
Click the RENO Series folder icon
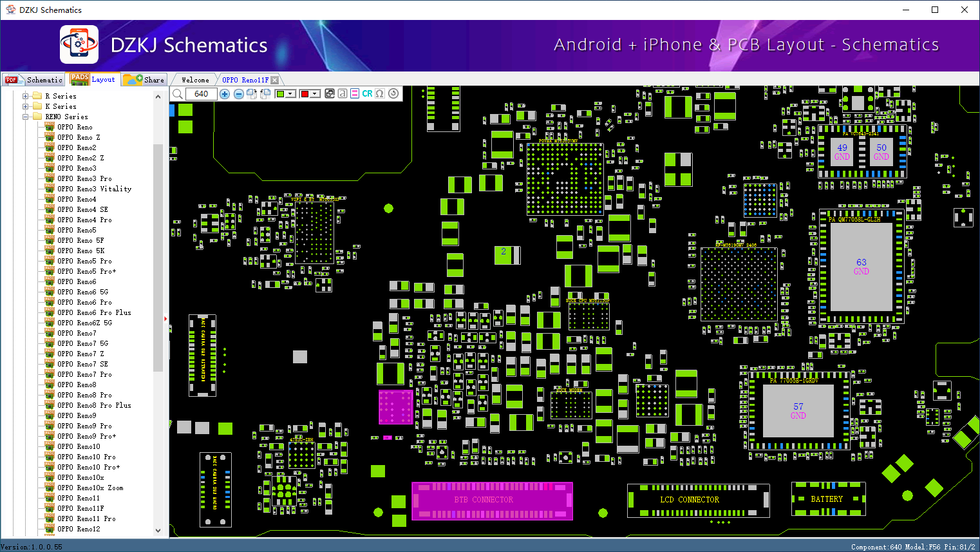37,117
